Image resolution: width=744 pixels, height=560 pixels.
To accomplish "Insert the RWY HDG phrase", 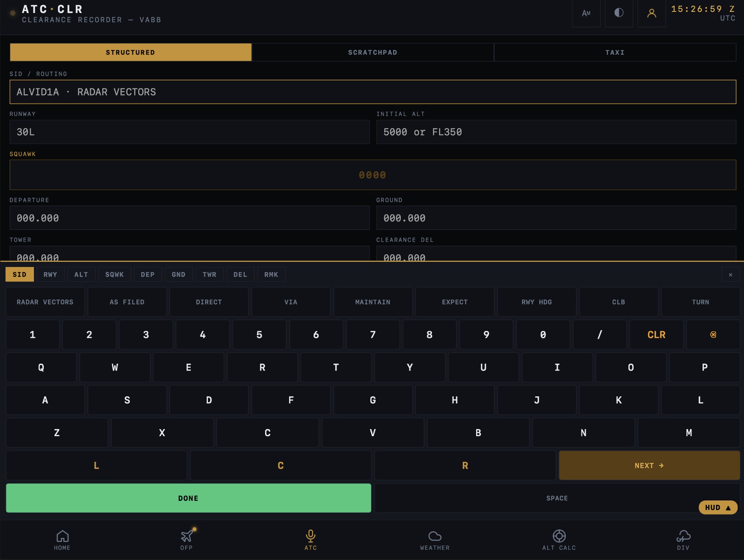I will tap(537, 302).
